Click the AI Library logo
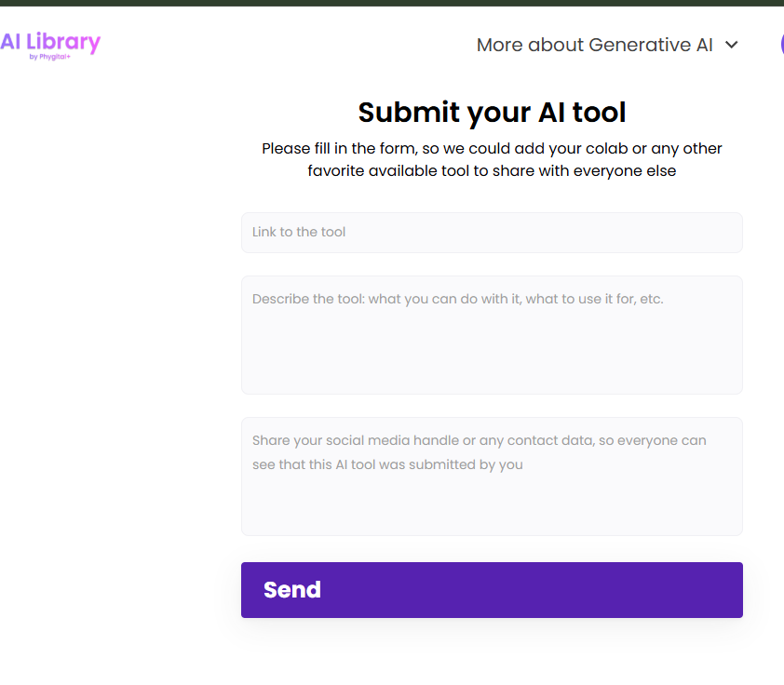 (50, 46)
